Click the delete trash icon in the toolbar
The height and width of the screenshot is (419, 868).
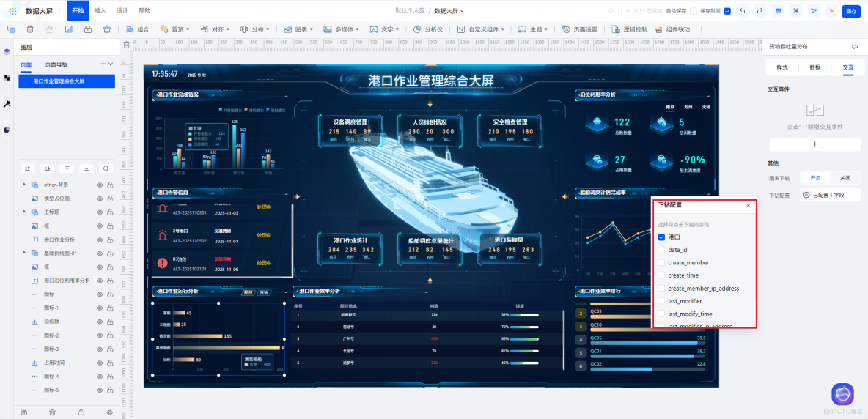(x=30, y=29)
